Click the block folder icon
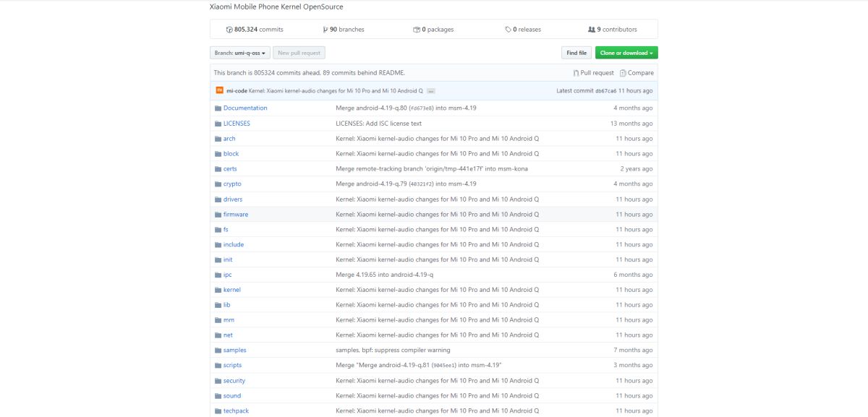868x417 pixels. (x=217, y=154)
